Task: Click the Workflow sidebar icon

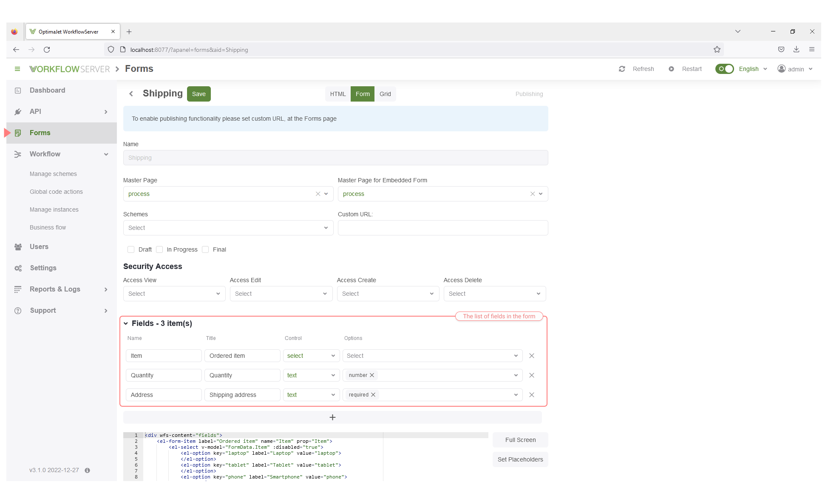Action: (18, 154)
